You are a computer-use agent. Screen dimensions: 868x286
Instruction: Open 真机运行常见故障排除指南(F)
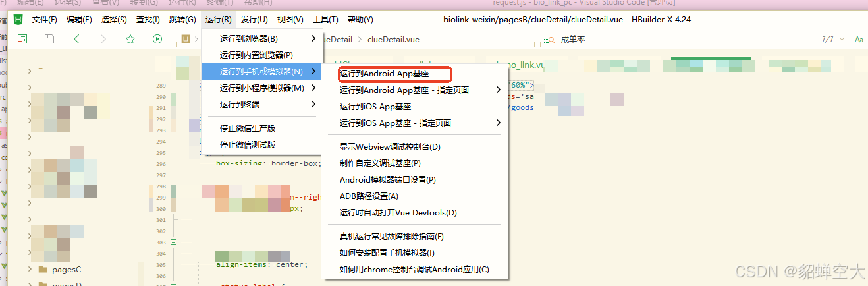414,236
